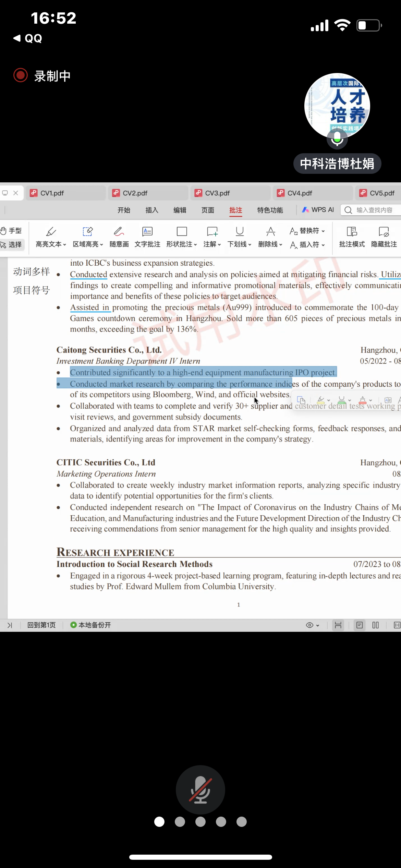401x868 pixels.
Task: Expand the 形状批注 dropdown arrow
Action: [195, 244]
